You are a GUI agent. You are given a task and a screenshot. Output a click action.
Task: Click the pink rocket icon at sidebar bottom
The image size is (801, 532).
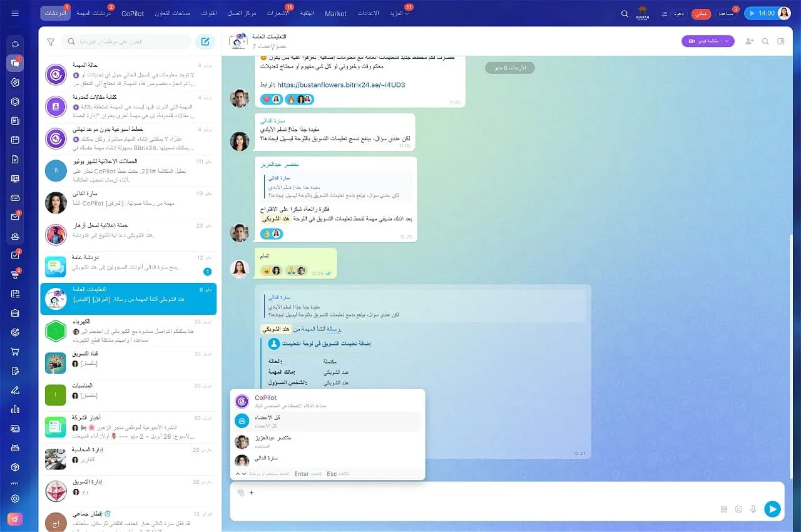(15, 519)
